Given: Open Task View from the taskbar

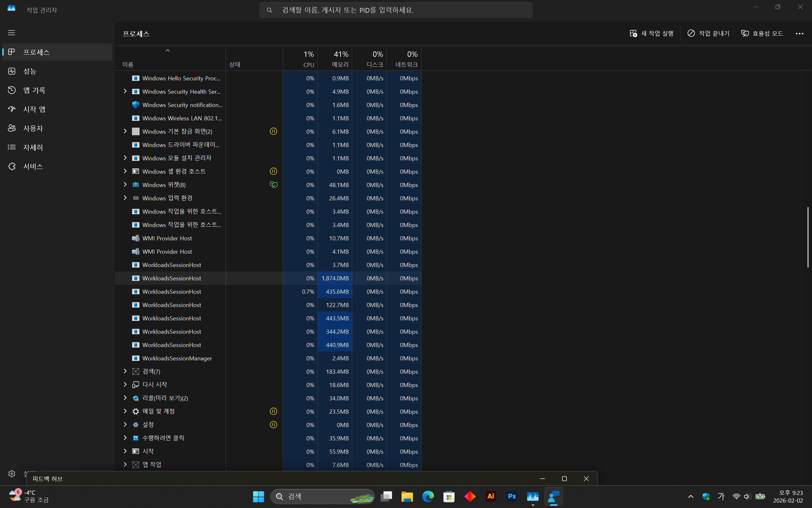Looking at the screenshot, I should 386,497.
